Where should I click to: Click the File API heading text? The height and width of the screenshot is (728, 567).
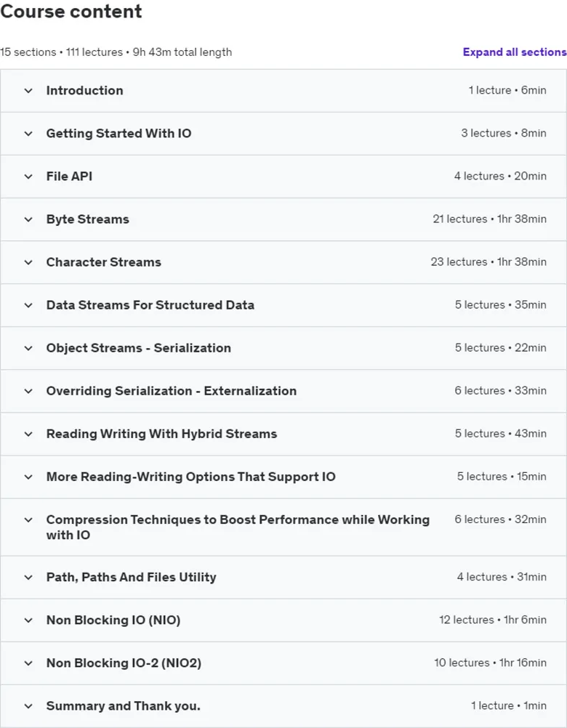pyautogui.click(x=69, y=177)
